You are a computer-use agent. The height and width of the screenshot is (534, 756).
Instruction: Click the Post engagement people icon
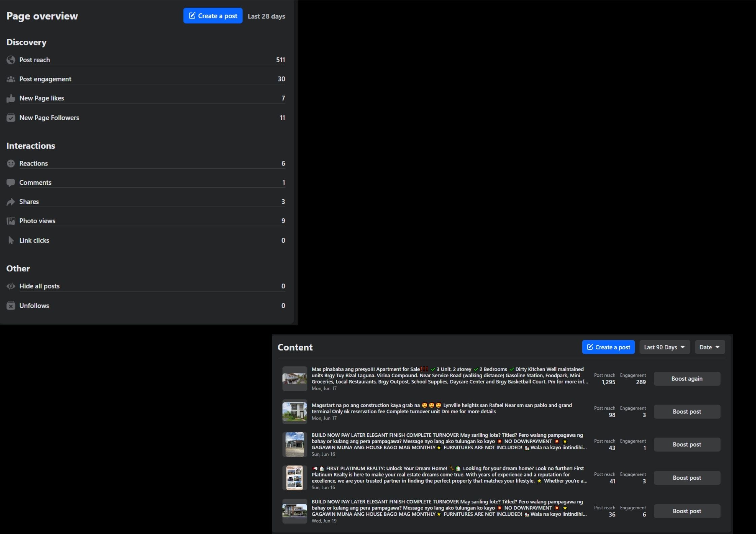[x=11, y=79]
